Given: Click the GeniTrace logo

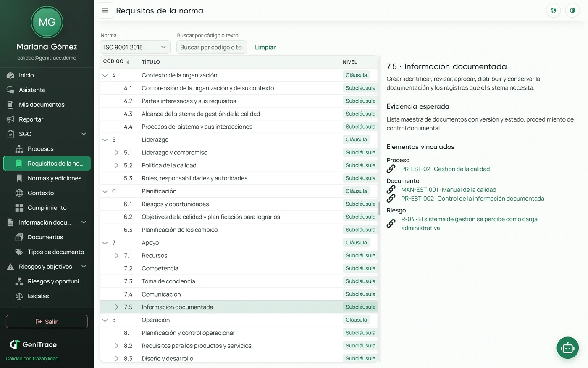Looking at the screenshot, I should click(33, 344).
